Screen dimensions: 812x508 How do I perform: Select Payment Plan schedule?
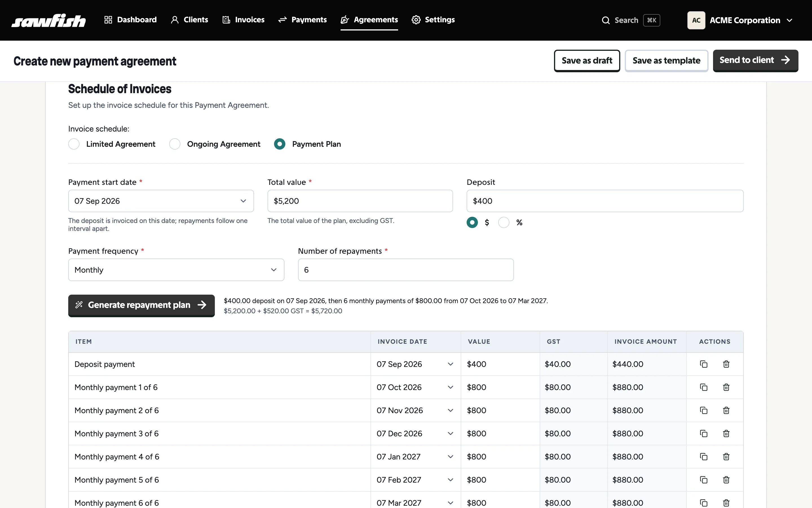(x=279, y=144)
